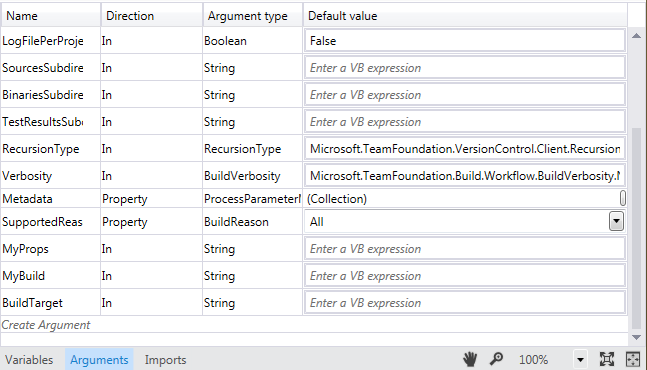The height and width of the screenshot is (370, 647).
Task: Toggle the Overview map icon
Action: (x=633, y=359)
